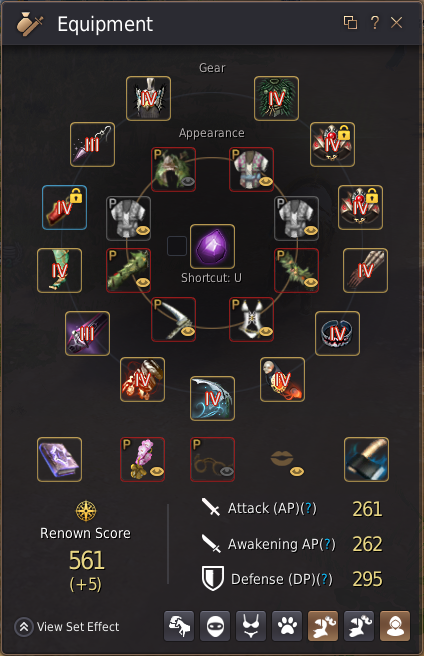This screenshot has width=424, height=656.
Task: Click the claw gloves gear slot
Action: click(365, 271)
